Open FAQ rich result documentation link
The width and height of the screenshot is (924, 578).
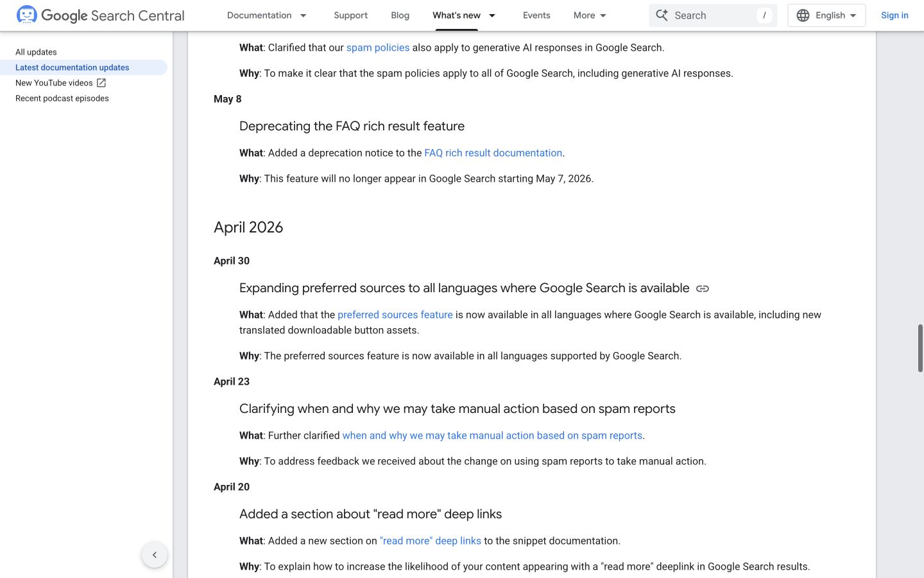[x=493, y=153]
